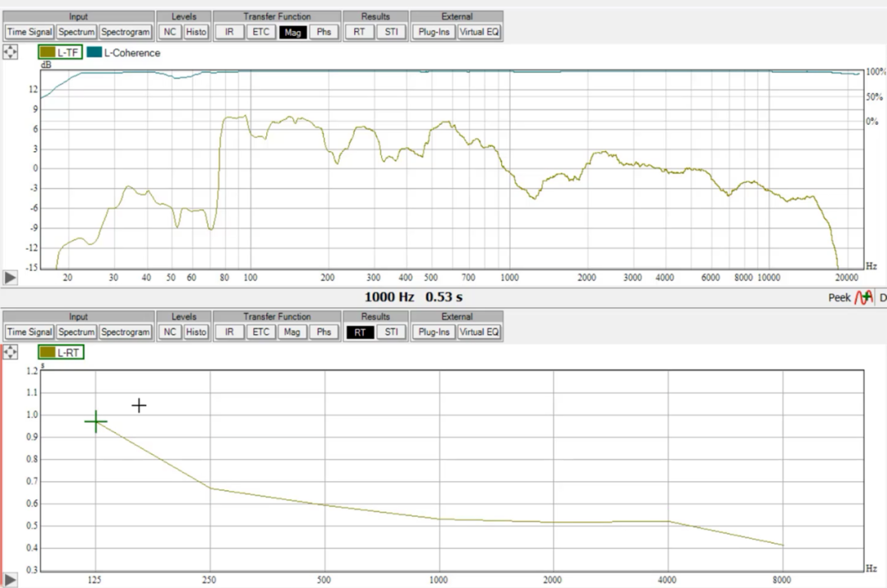Screen dimensions: 887x588
Task: Open top panel Virtual EQ
Action: pos(479,32)
